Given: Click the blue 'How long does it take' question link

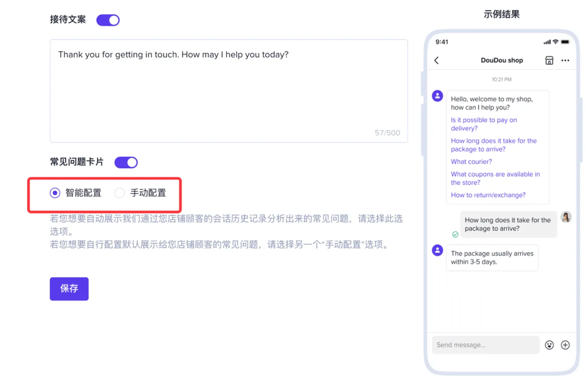Looking at the screenshot, I should tap(494, 145).
